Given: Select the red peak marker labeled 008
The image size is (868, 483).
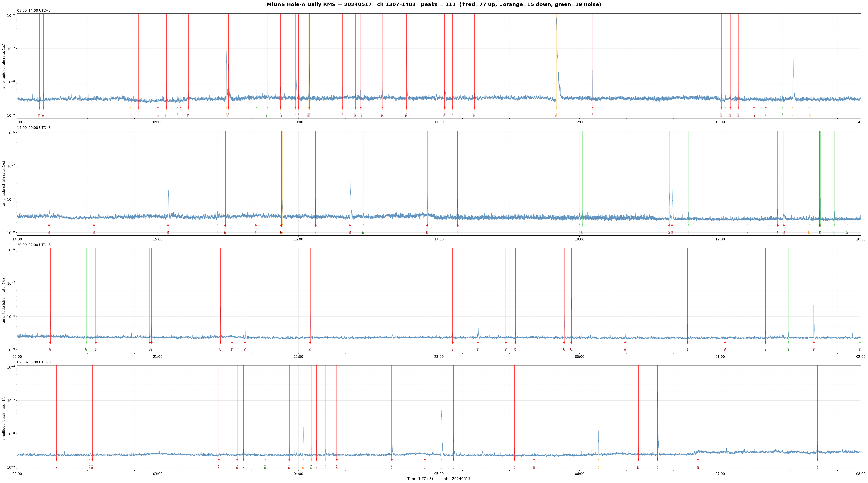Looking at the screenshot, I should click(x=188, y=108).
